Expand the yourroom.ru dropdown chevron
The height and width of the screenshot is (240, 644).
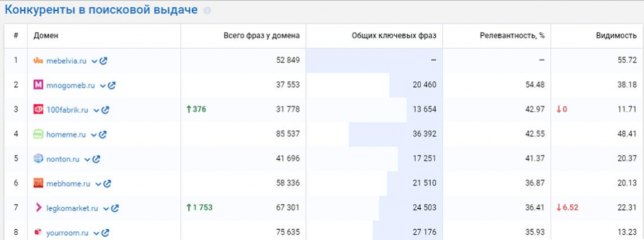(x=96, y=233)
